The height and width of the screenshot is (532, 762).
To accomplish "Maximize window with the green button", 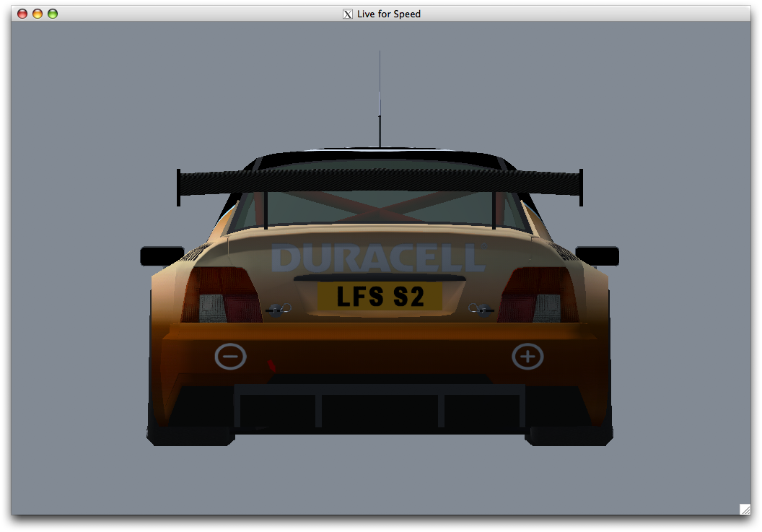I will [x=53, y=14].
